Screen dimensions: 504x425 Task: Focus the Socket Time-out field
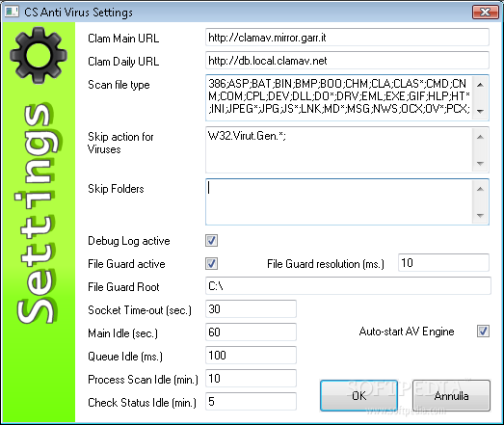251,309
